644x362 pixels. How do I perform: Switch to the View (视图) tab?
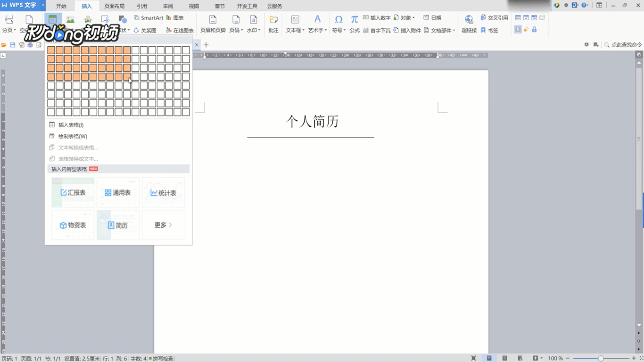194,6
